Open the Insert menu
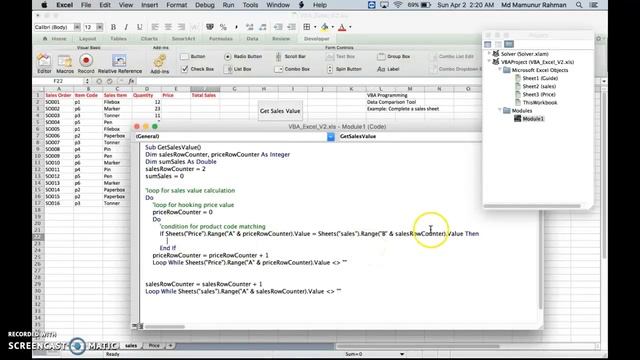 click(x=149, y=5)
